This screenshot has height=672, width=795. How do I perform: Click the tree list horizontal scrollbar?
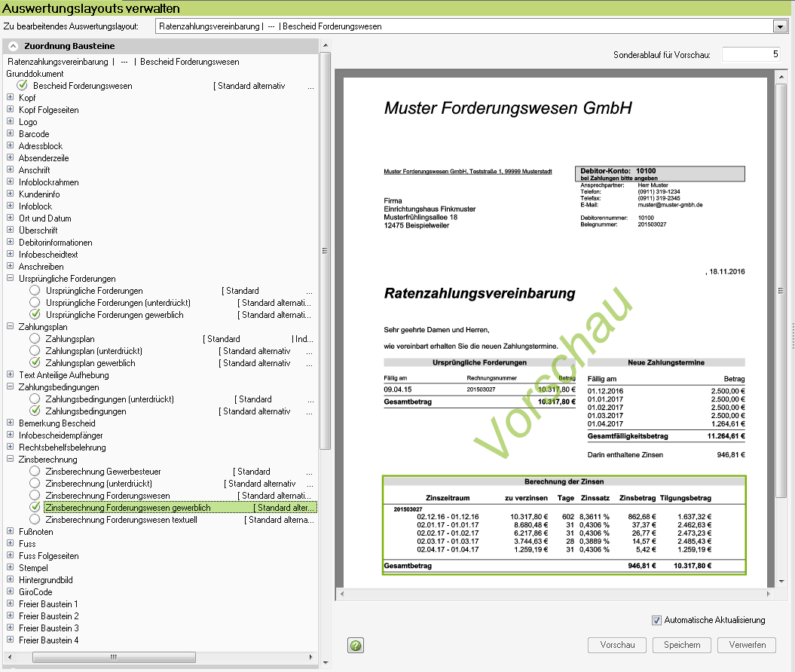point(113,657)
